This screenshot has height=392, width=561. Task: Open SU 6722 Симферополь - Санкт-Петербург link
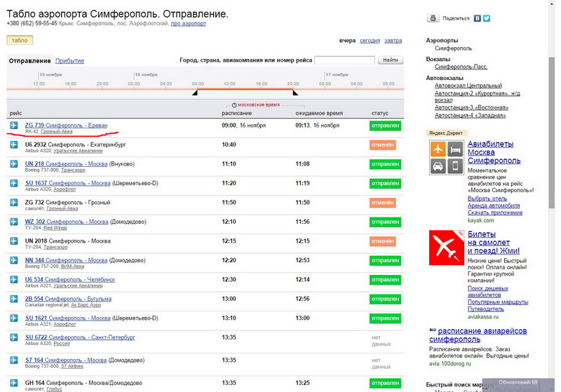click(80, 337)
